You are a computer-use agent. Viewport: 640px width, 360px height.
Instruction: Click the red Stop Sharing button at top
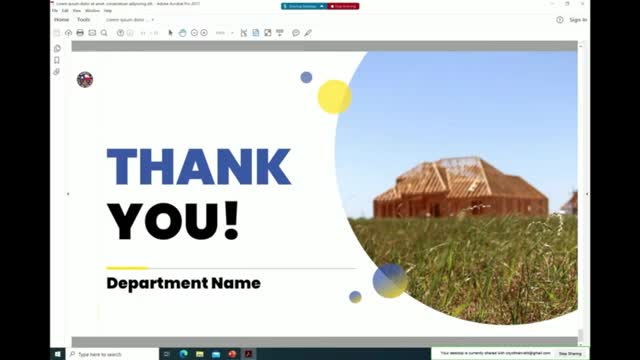point(344,6)
